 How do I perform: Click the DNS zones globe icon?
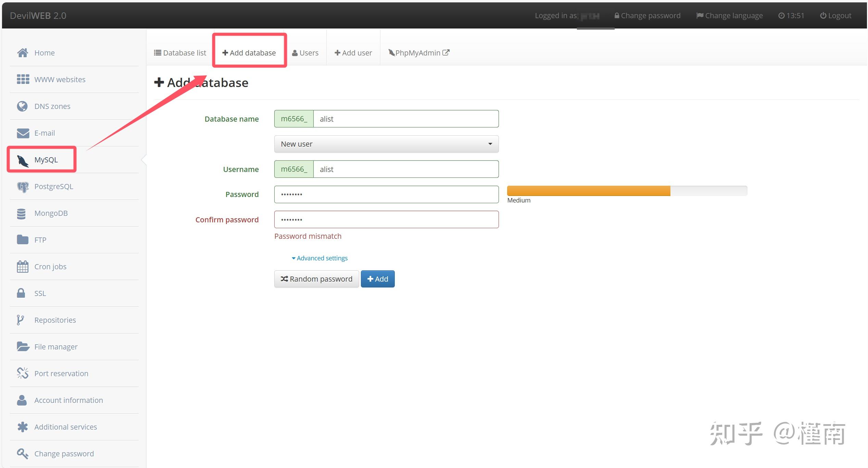coord(23,106)
